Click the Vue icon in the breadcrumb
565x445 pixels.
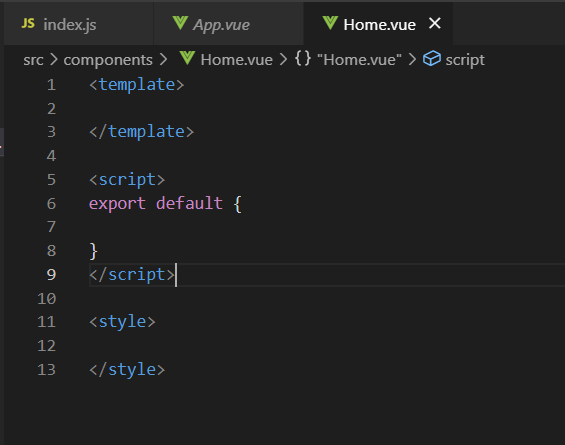point(187,58)
